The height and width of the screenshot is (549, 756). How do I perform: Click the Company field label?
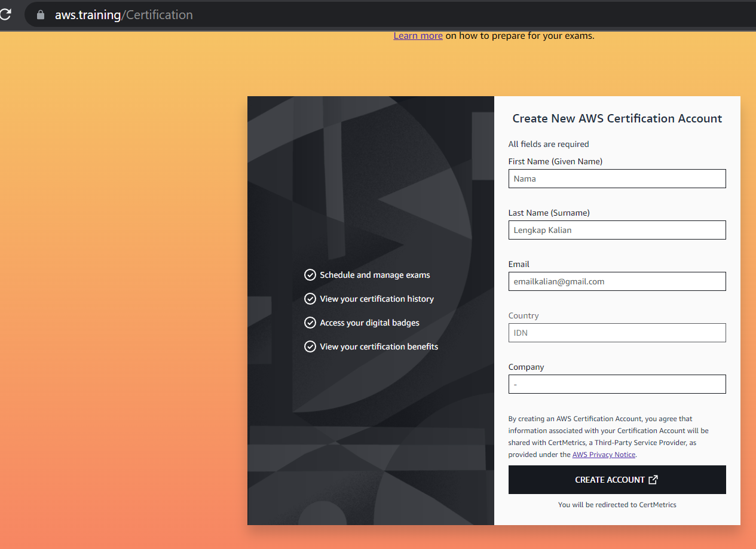pyautogui.click(x=526, y=367)
